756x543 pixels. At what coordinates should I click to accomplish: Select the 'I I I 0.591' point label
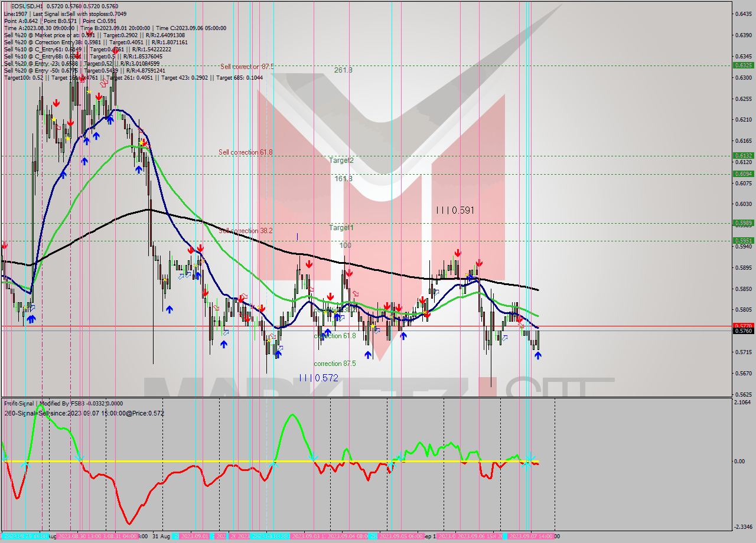455,210
